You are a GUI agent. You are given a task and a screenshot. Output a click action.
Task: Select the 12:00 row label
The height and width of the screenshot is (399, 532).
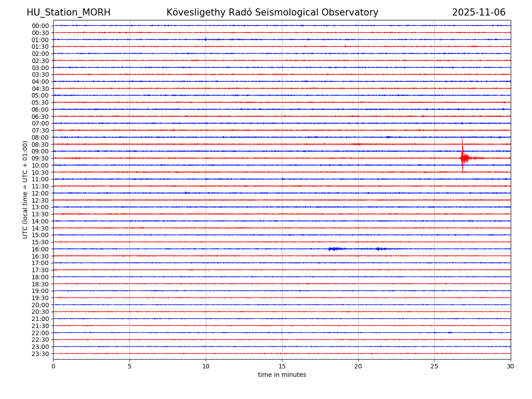pyautogui.click(x=40, y=193)
